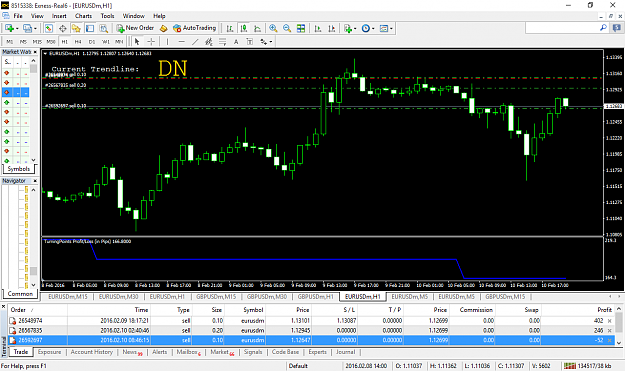Select the crosshair tool

point(151,41)
